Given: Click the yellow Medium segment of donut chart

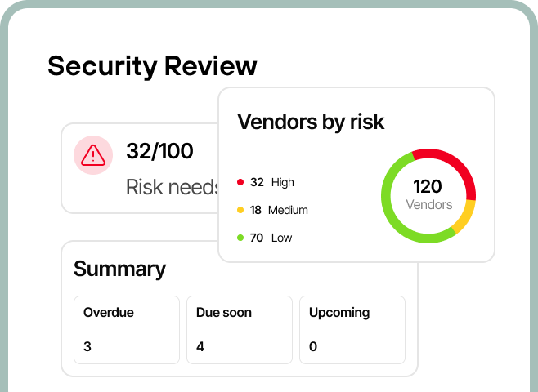Looking at the screenshot, I should click(x=466, y=218).
